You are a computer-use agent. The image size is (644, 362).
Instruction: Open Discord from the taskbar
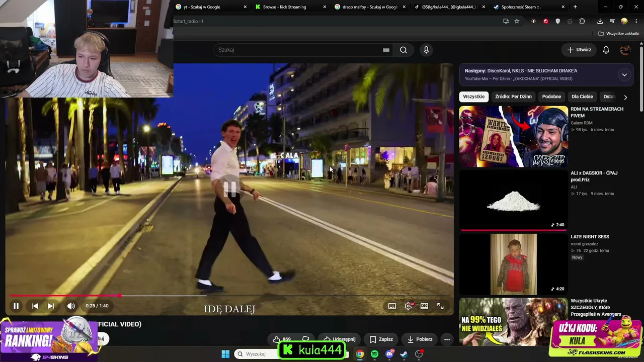tap(389, 354)
